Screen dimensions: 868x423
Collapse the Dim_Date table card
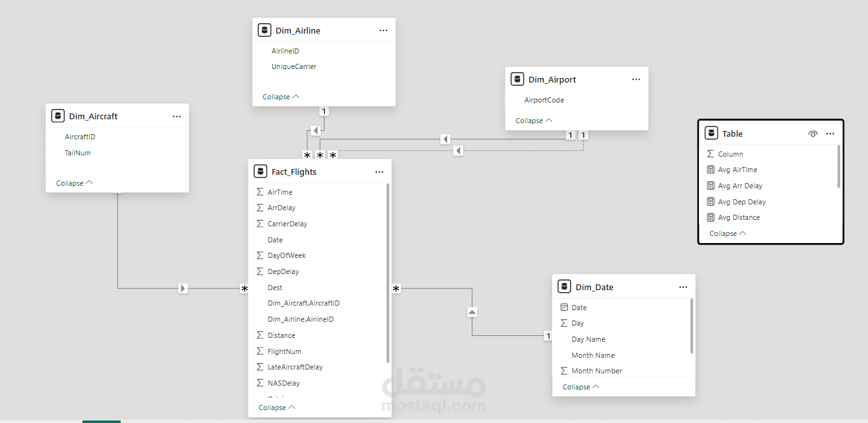pyautogui.click(x=581, y=387)
